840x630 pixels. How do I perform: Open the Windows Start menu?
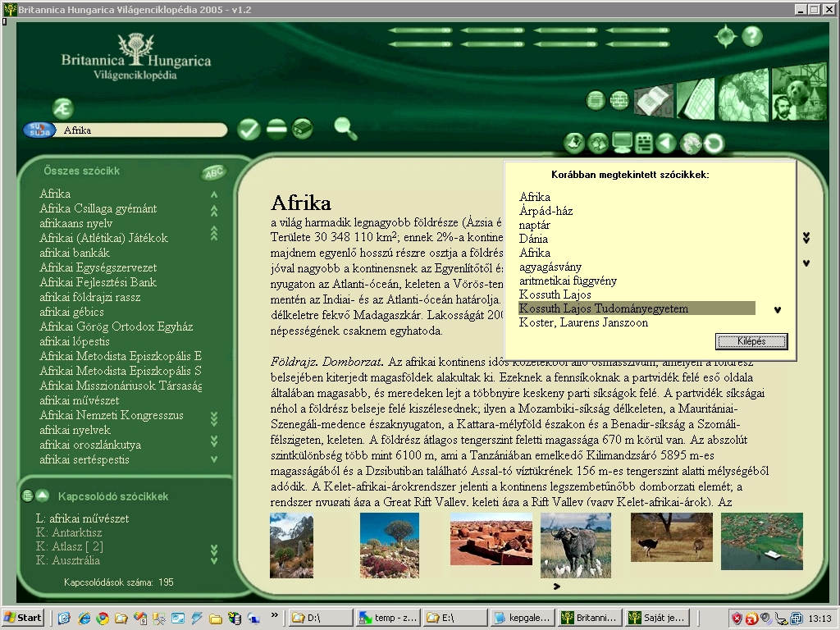[x=22, y=618]
